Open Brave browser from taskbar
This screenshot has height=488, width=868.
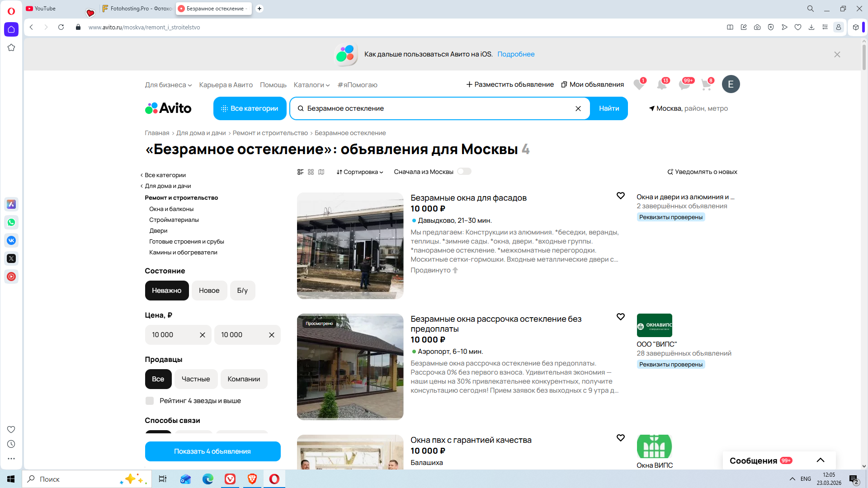click(252, 479)
